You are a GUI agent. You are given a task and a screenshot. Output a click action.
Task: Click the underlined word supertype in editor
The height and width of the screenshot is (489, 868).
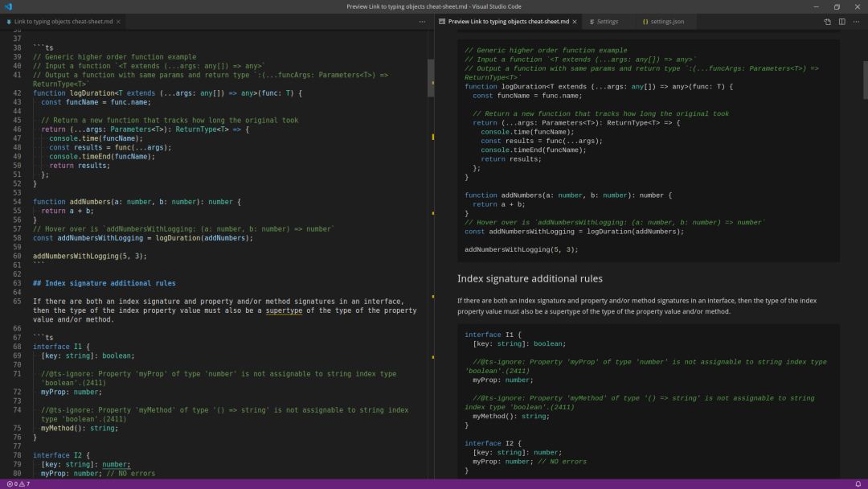point(284,310)
